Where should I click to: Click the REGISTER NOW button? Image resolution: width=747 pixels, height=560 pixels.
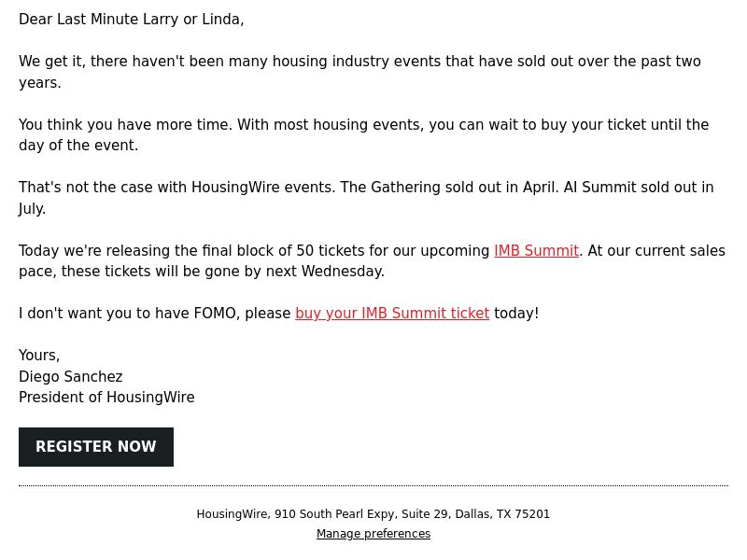coord(96,447)
